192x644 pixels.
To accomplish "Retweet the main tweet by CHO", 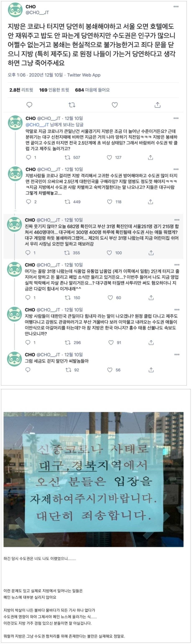I will (x=72, y=105).
